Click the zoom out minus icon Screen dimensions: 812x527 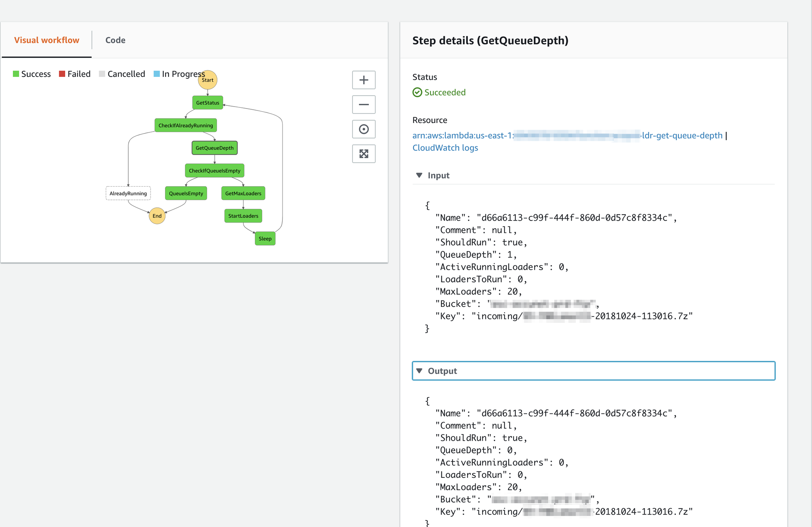pyautogui.click(x=364, y=105)
